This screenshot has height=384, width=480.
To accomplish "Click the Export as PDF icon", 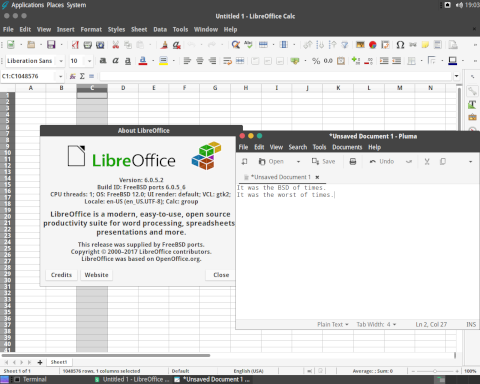I will (75, 44).
